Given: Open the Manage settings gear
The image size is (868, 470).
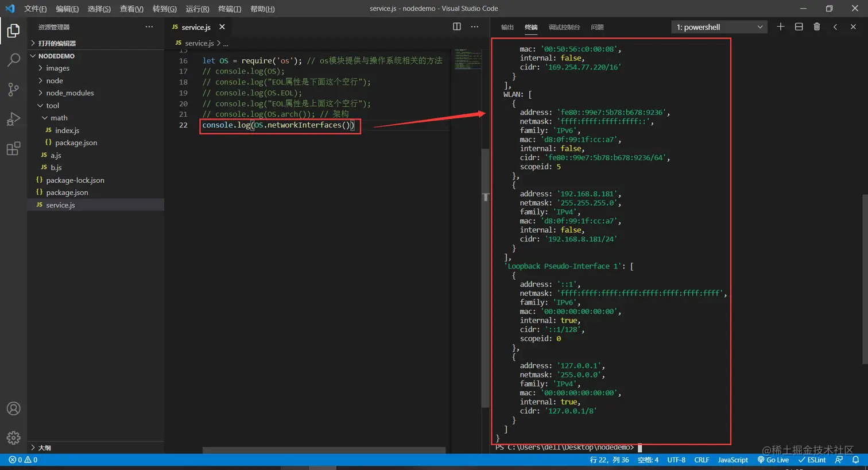Looking at the screenshot, I should coord(13,438).
